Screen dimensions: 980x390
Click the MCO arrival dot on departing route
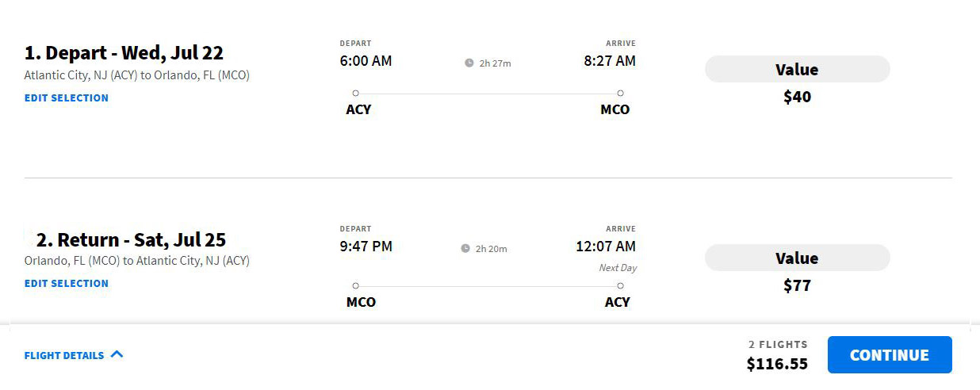click(620, 93)
